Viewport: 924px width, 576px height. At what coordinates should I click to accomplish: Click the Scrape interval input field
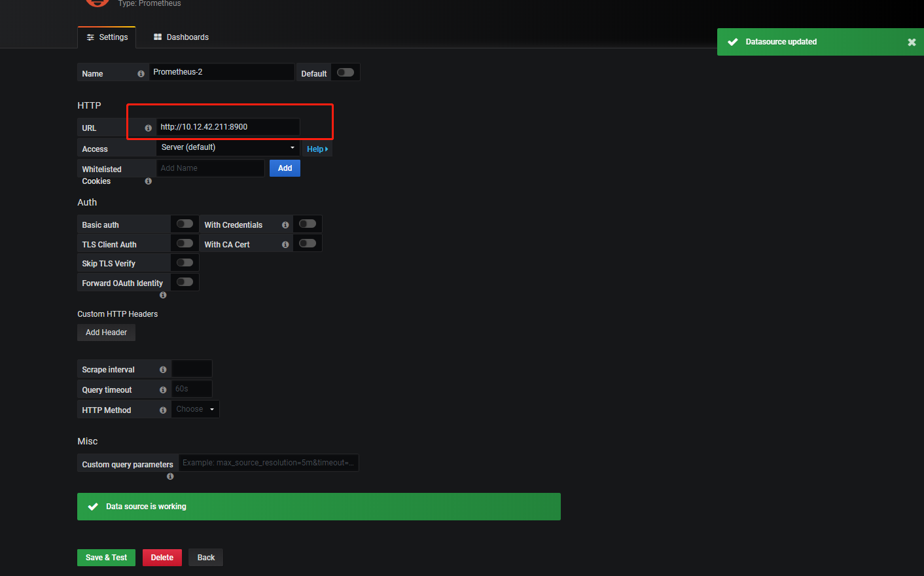[192, 369]
